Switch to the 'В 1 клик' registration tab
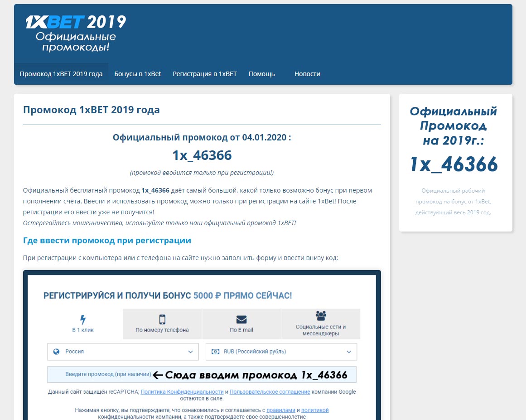The height and width of the screenshot is (420, 526). click(x=83, y=324)
